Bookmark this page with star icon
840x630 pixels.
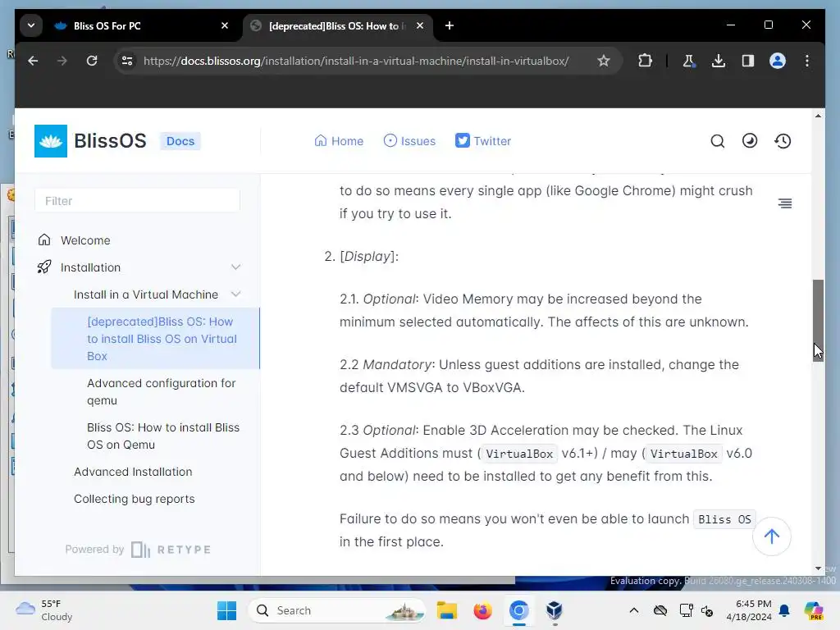pos(604,61)
